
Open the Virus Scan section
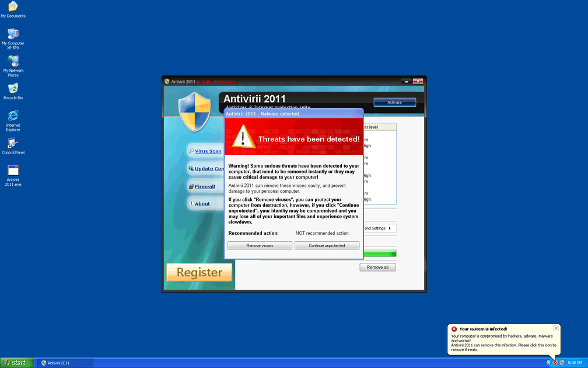208,151
